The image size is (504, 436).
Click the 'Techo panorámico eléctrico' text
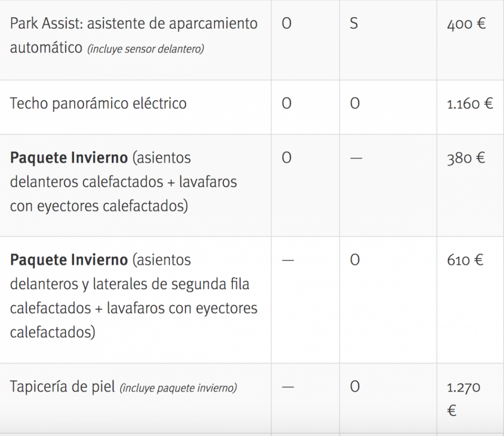(98, 104)
